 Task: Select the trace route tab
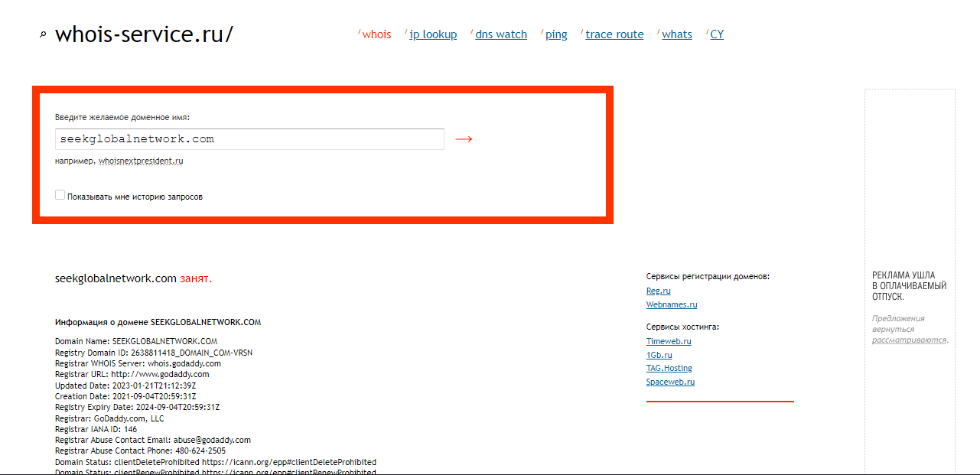(614, 34)
